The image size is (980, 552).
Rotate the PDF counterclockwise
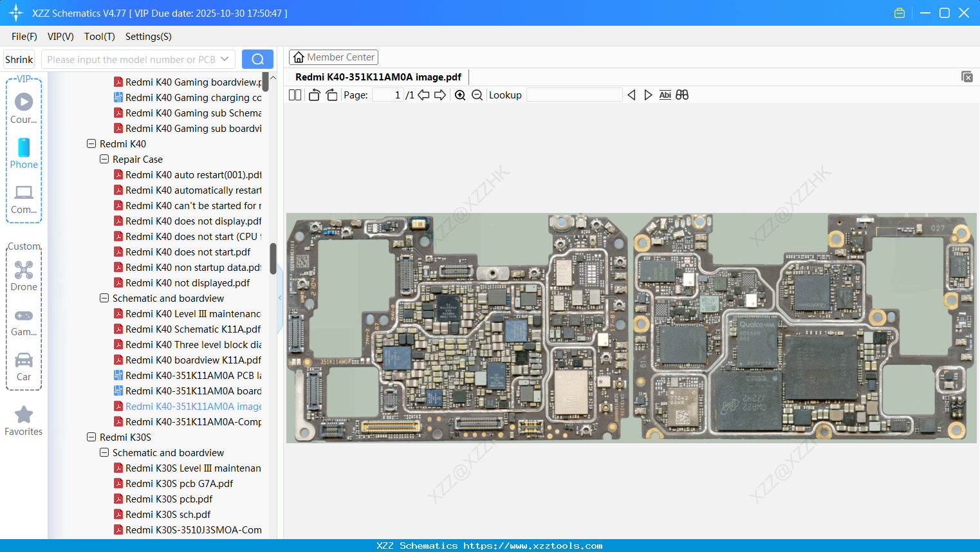(314, 95)
